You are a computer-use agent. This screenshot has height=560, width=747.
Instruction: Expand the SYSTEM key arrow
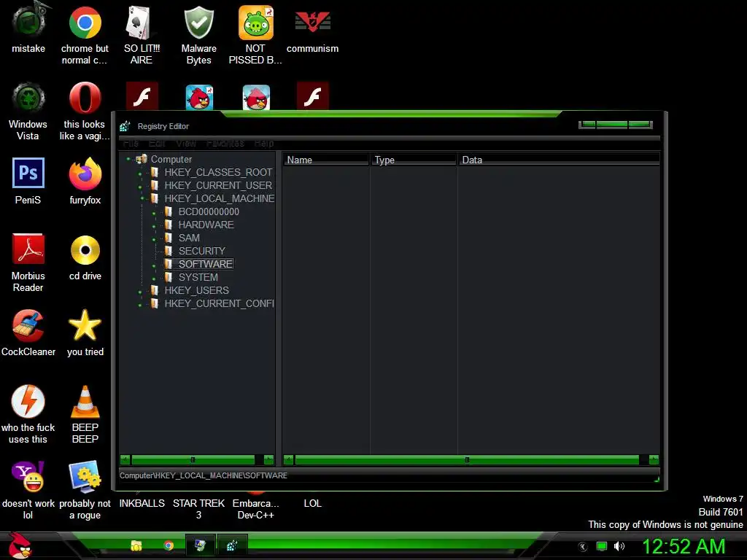[x=154, y=279]
